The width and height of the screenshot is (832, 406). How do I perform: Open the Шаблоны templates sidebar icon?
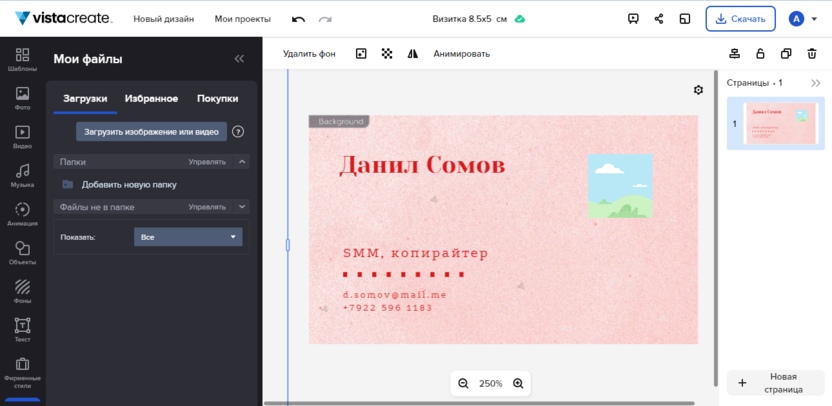[22, 59]
